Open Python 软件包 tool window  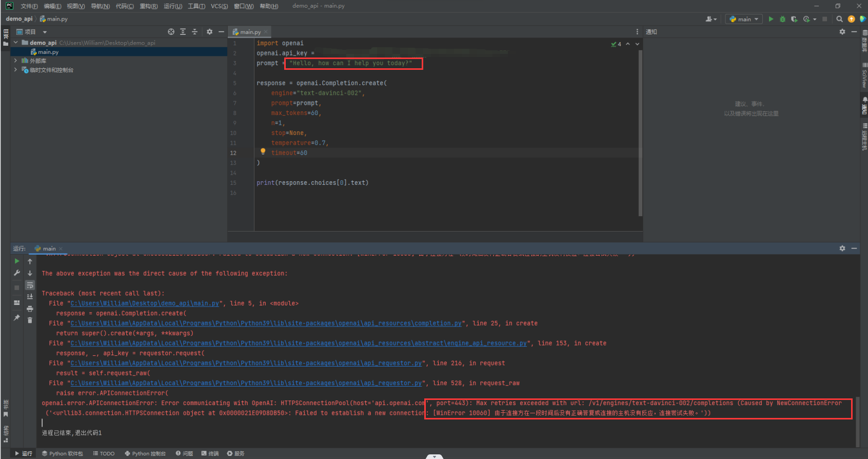click(62, 453)
